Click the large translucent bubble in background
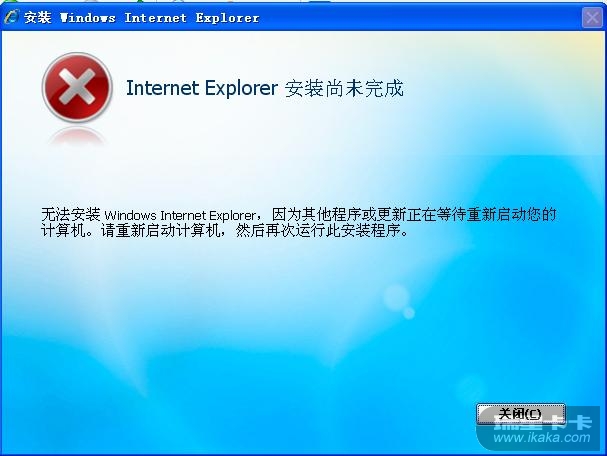This screenshot has width=607, height=456. [396, 297]
